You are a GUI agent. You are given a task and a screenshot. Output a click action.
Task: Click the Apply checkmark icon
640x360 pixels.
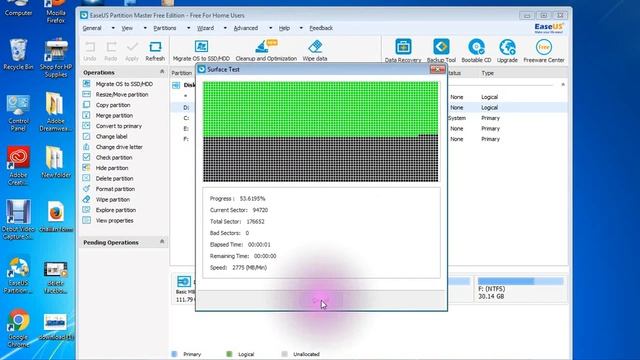(132, 51)
